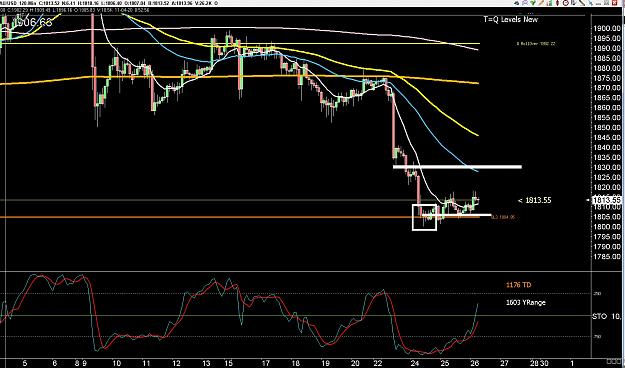This screenshot has height=368, width=625.
Task: Click the 'H:1818.16' high value in header
Action: tap(88, 3)
